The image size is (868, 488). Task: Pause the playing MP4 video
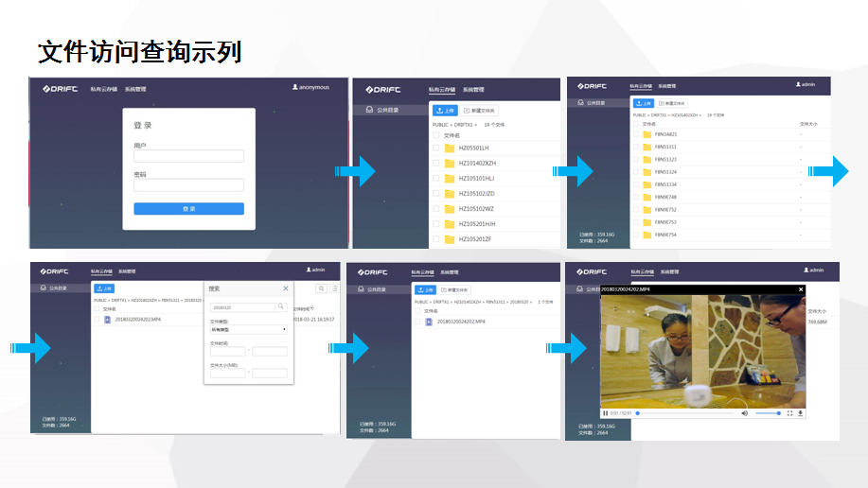click(605, 413)
